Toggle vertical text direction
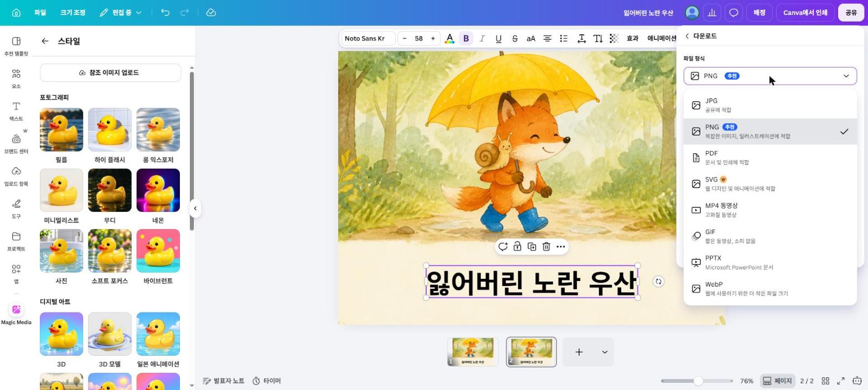The image size is (868, 390). point(598,38)
